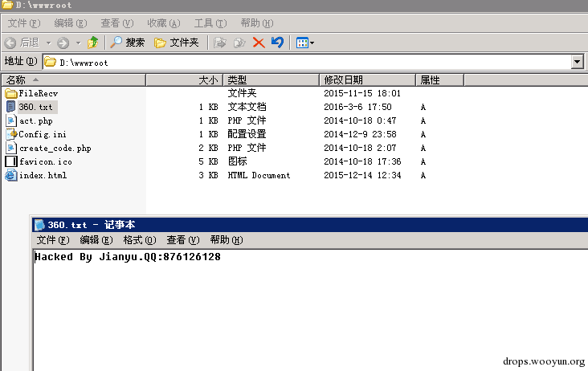
Task: Click the Move To folder toolbar icon
Action: click(220, 43)
